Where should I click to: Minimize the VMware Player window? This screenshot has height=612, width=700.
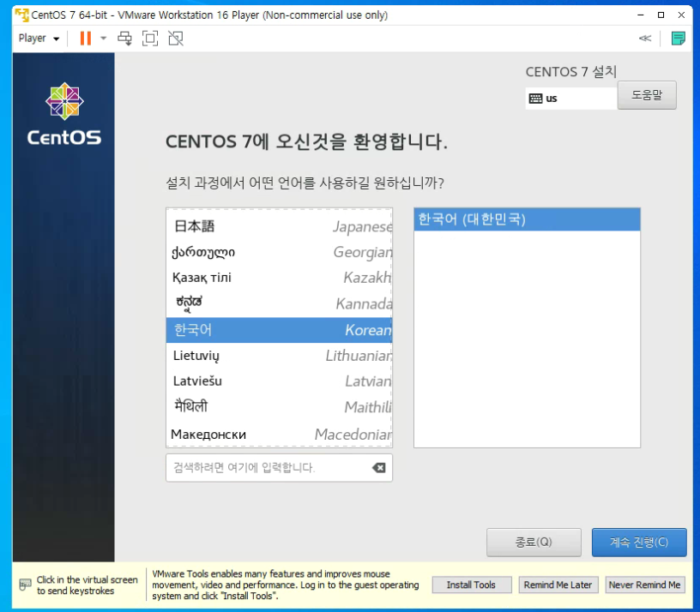pyautogui.click(x=641, y=15)
